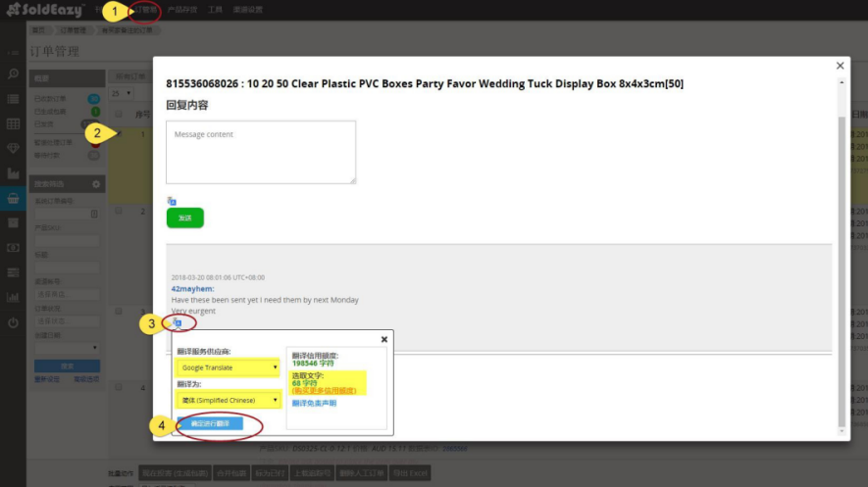The width and height of the screenshot is (868, 487).
Task: Click the blue 搜索 button in the filter panel
Action: tap(67, 365)
